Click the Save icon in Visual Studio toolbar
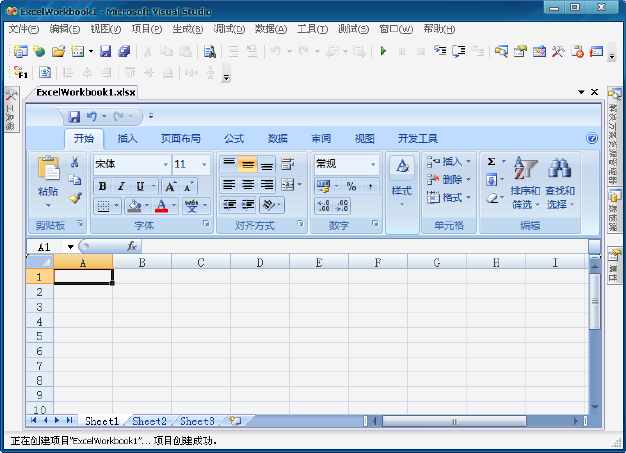 [x=105, y=51]
